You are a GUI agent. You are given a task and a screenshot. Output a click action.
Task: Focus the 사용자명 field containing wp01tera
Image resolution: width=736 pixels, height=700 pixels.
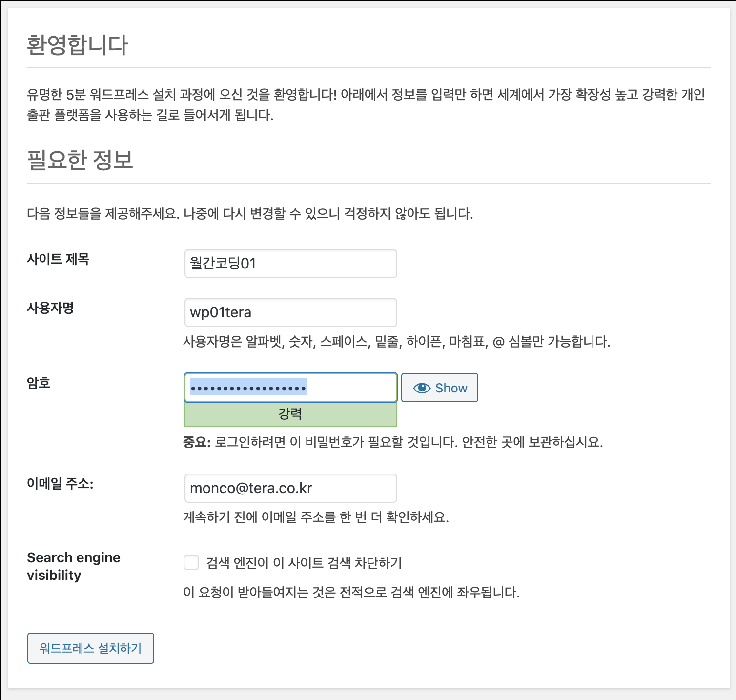291,312
